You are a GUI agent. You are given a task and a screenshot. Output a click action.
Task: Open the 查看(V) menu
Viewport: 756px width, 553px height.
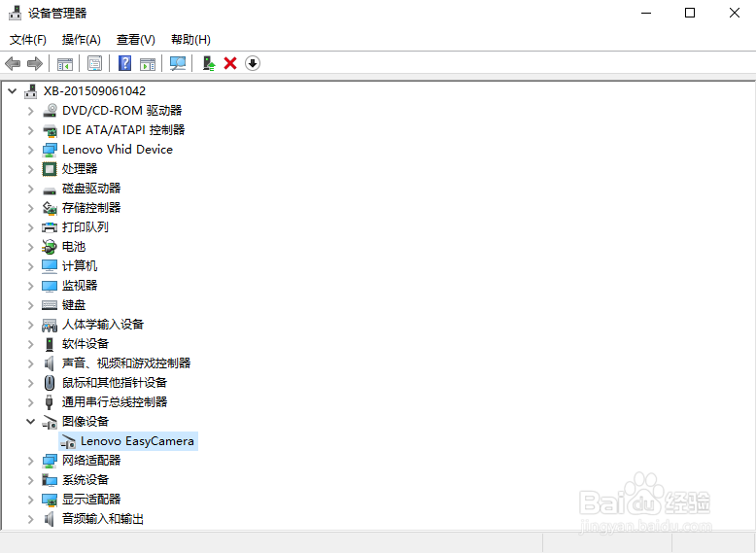pyautogui.click(x=136, y=40)
